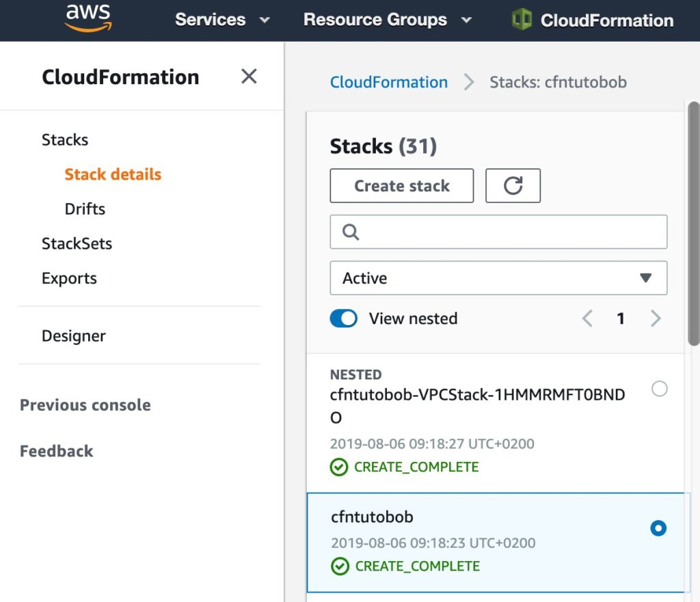
Task: Open Exports in side navigation
Action: coord(69,278)
